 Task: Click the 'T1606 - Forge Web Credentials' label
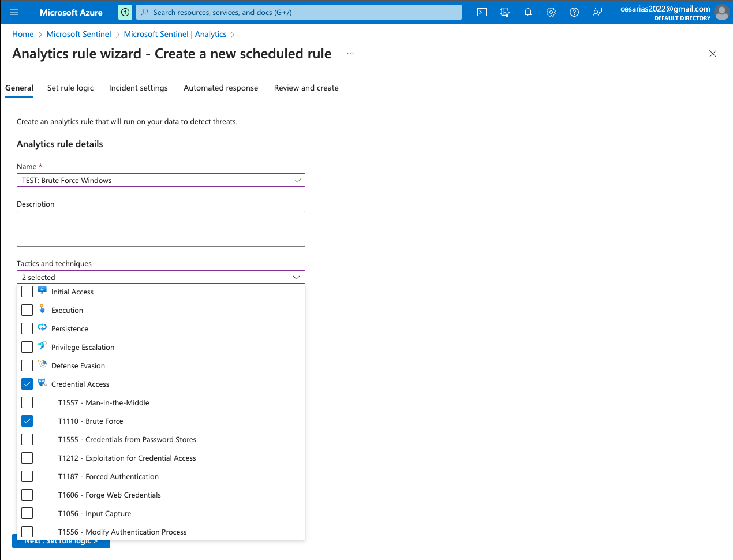[x=110, y=495]
